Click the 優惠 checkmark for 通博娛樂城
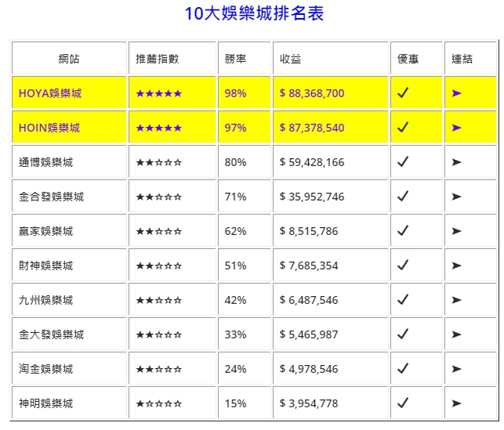 click(x=403, y=162)
